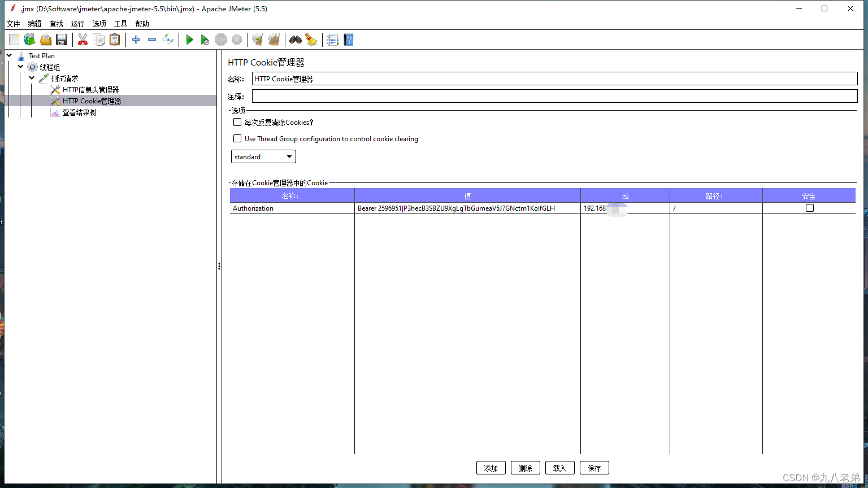The height and width of the screenshot is (488, 868).
Task: Click the Shutdown test icon
Action: pos(237,40)
